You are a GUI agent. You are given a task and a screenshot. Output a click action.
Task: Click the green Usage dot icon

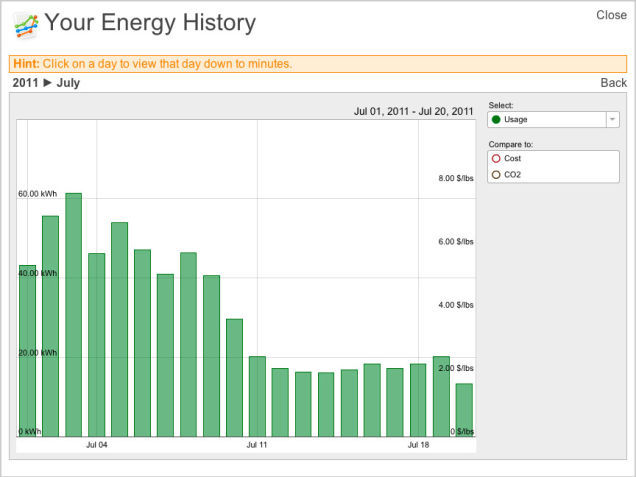tap(496, 120)
